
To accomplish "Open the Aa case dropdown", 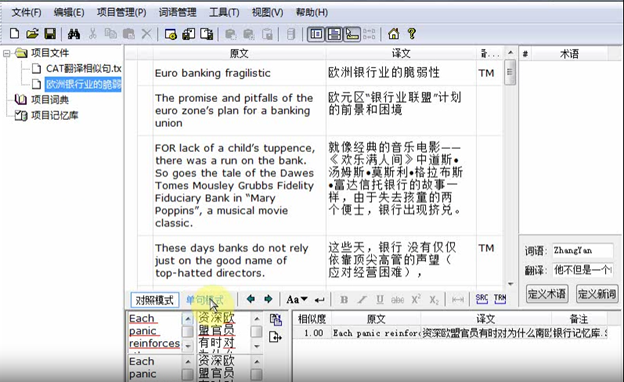I will [297, 299].
